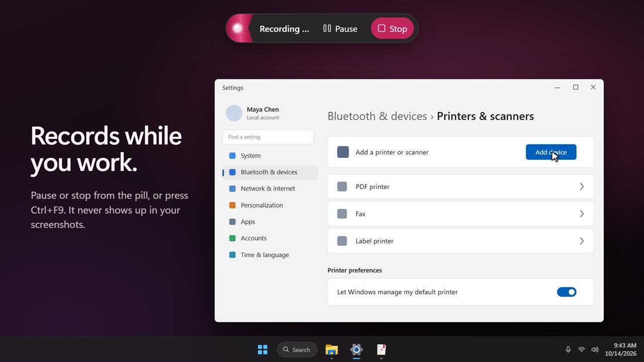
Task: Go to Network & internet settings
Action: (270, 189)
